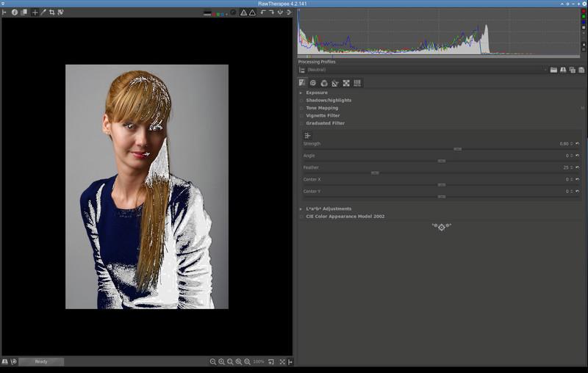Toggle right panel visibility at bottom
Image resolution: width=588 pixels, height=373 pixels.
[290, 362]
